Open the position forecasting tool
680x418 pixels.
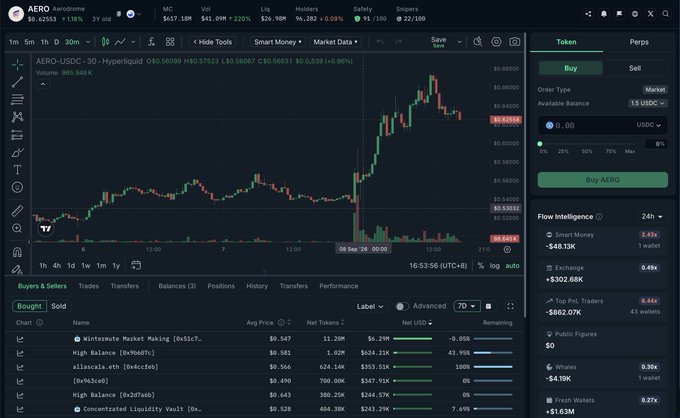point(17,135)
